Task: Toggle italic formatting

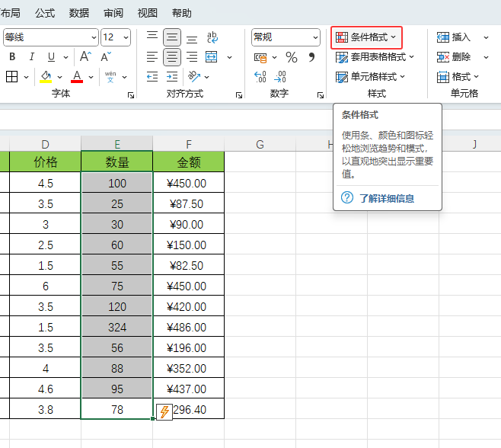Action: coord(31,57)
